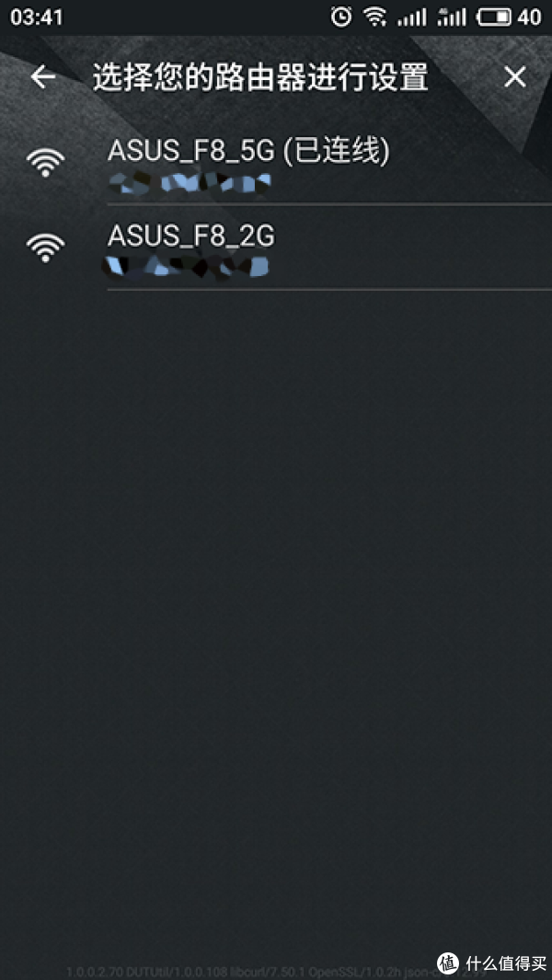Viewport: 552px width, 980px height.
Task: Tap the second cellular signal bars icon
Action: click(452, 17)
